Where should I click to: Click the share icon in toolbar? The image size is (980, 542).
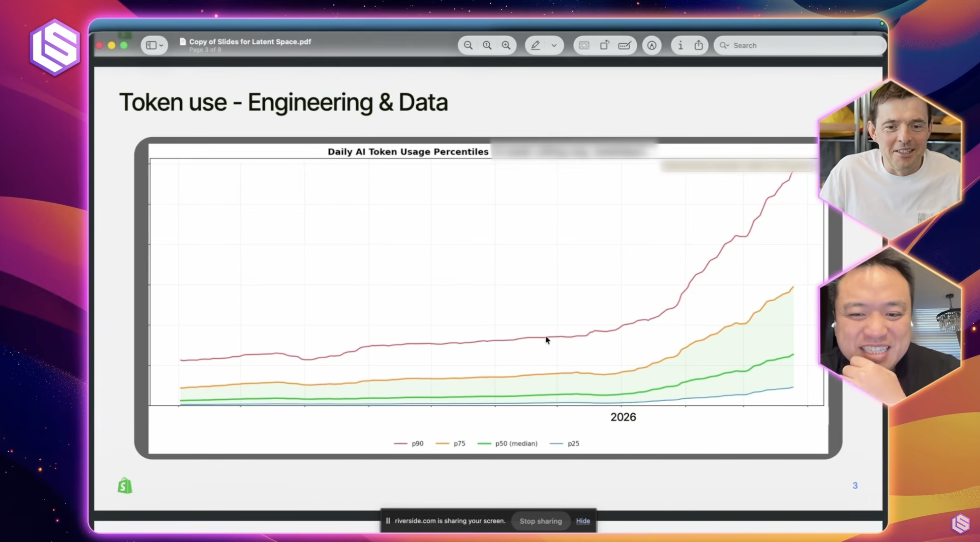[x=699, y=46]
